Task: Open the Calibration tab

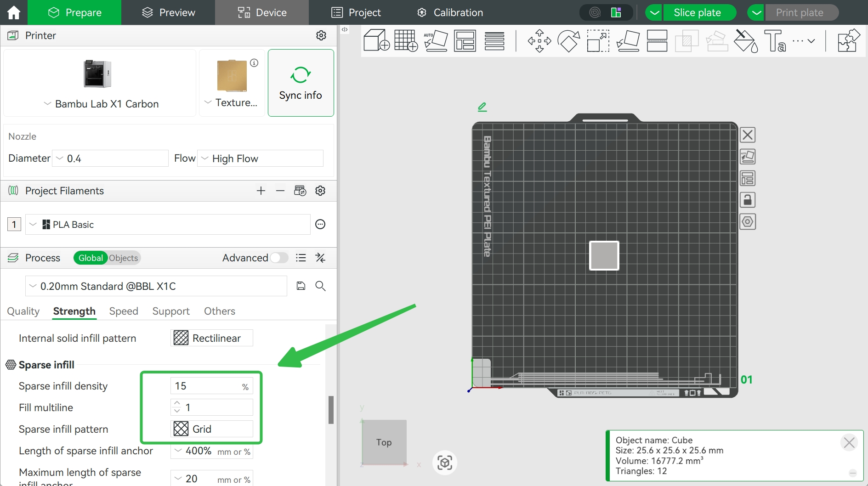Action: point(450,12)
